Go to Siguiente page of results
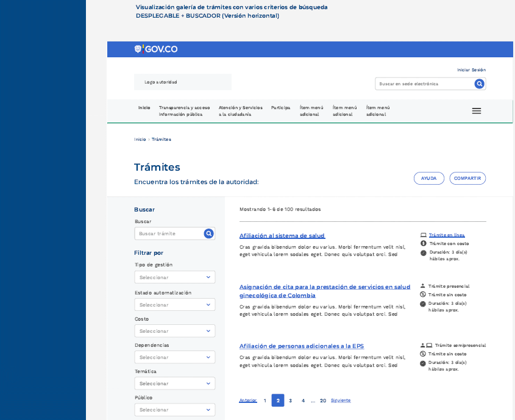 pyautogui.click(x=341, y=400)
